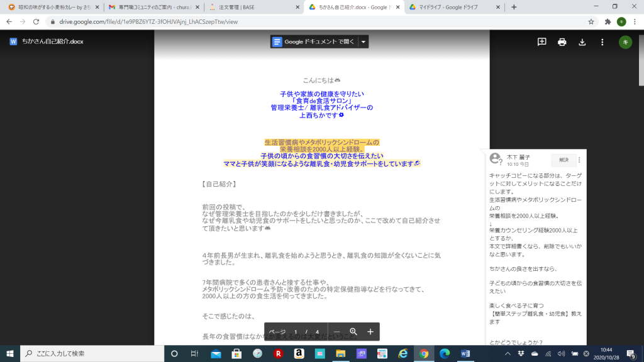Open the comment's three-dot options
Viewport: 644px width, 362px height.
pyautogui.click(x=579, y=160)
